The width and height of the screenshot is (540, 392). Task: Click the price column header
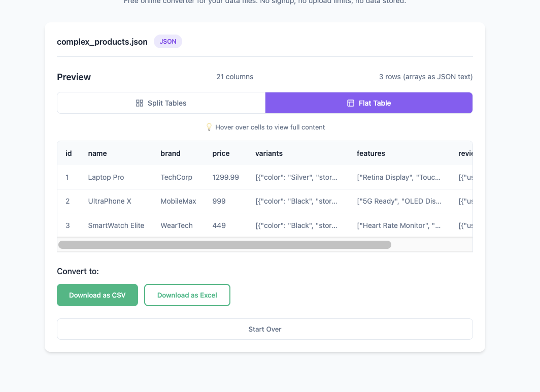click(x=221, y=153)
